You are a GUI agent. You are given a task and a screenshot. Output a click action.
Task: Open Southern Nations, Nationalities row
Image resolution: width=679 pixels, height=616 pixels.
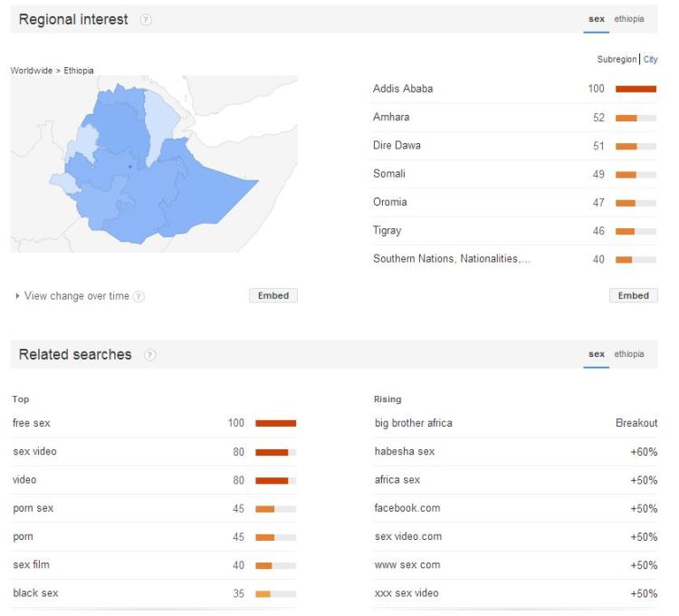pyautogui.click(x=514, y=259)
